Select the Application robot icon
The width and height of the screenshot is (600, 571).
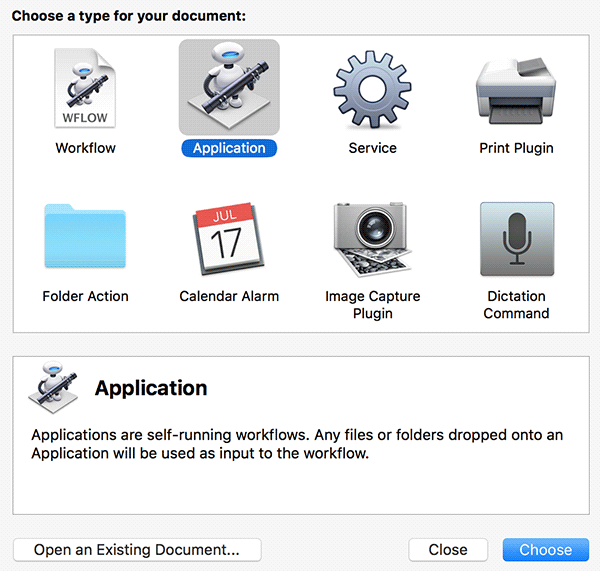pos(229,87)
